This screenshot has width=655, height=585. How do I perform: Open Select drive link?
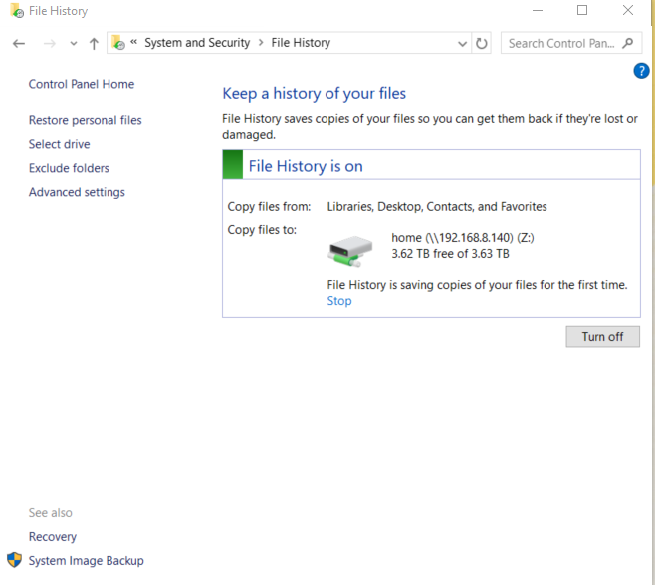coord(60,144)
